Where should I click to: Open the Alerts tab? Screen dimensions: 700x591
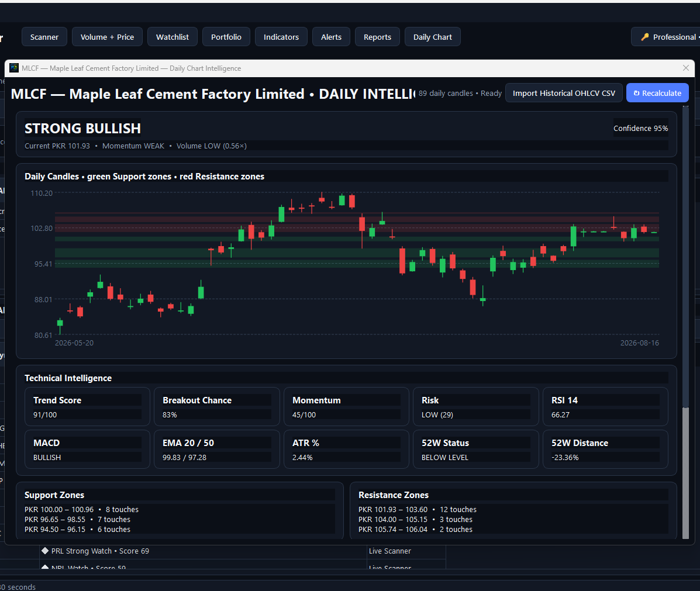point(331,37)
